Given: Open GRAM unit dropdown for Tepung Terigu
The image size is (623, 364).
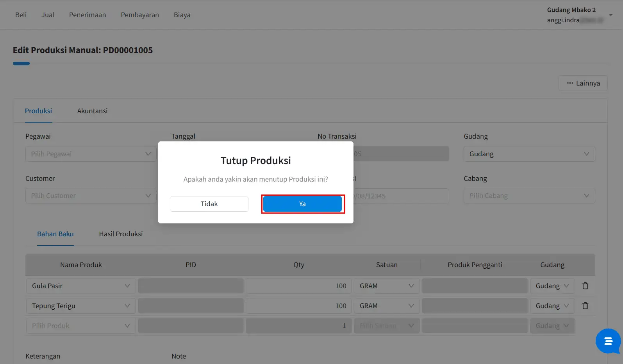Looking at the screenshot, I should (386, 306).
